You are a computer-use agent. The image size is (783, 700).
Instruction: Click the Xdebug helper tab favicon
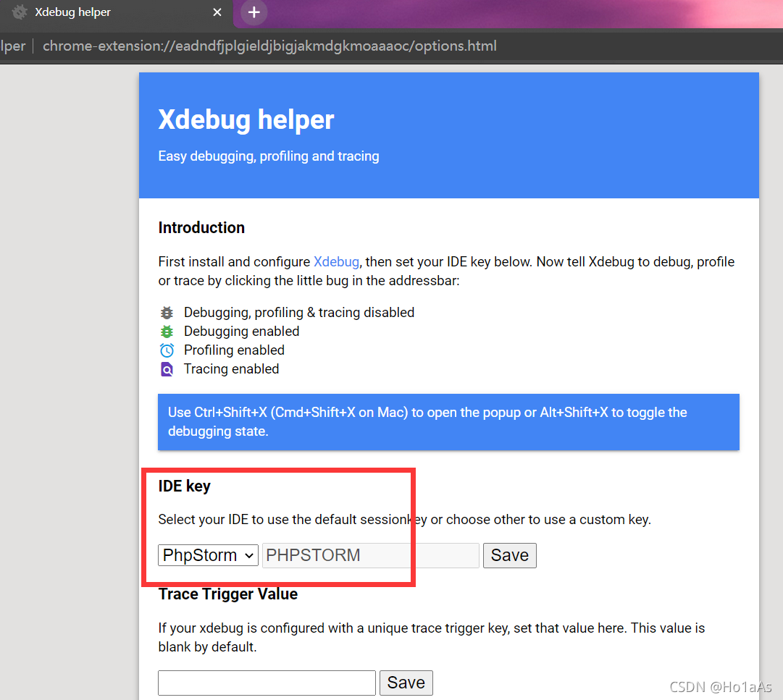[20, 12]
